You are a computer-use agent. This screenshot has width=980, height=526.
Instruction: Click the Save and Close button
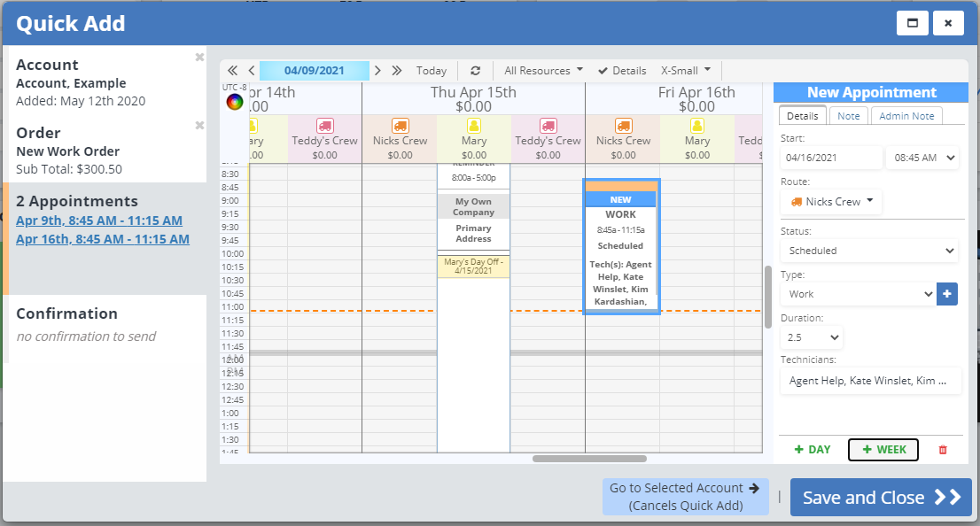880,498
